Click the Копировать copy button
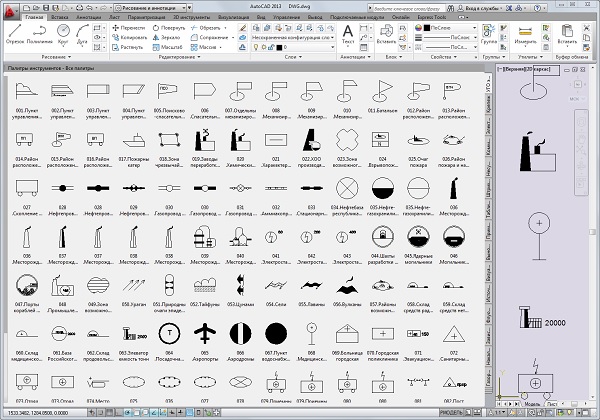Viewport: 600px width, 420px height. (x=130, y=36)
